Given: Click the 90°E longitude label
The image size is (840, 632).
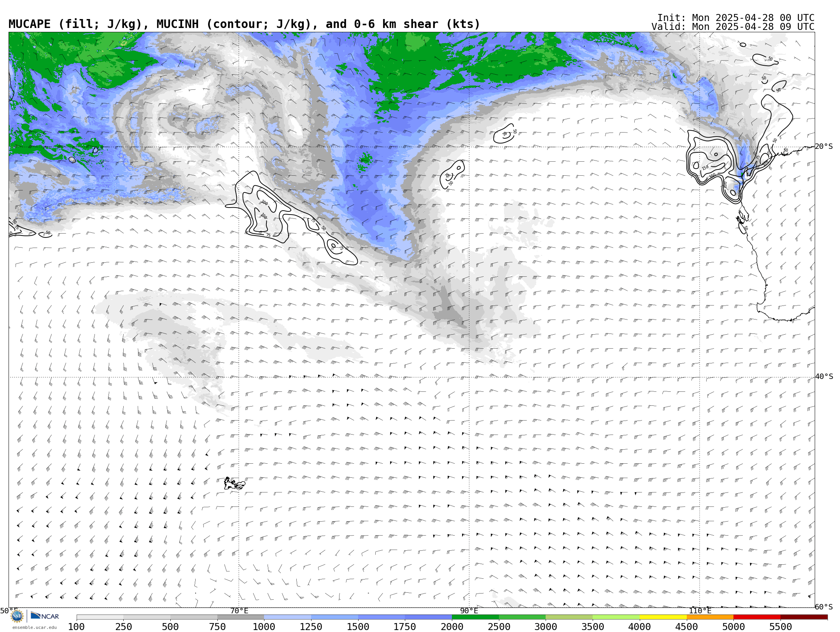Looking at the screenshot, I should tap(469, 611).
